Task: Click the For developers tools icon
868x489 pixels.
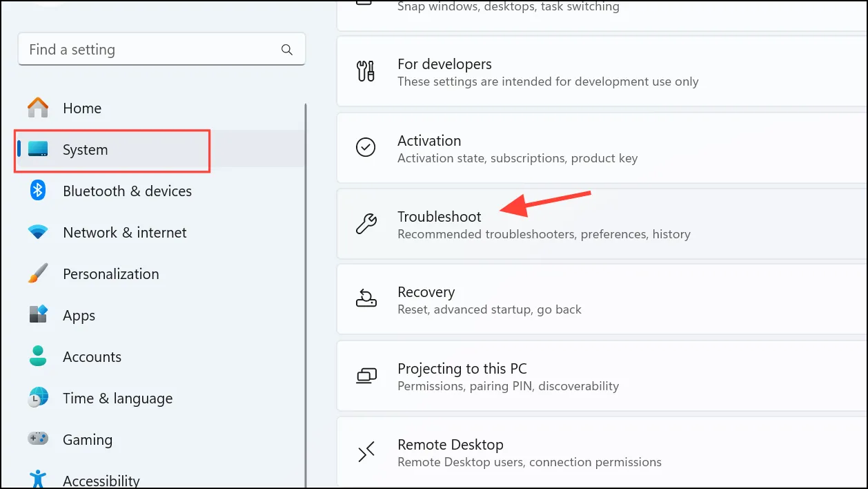Action: 366,72
